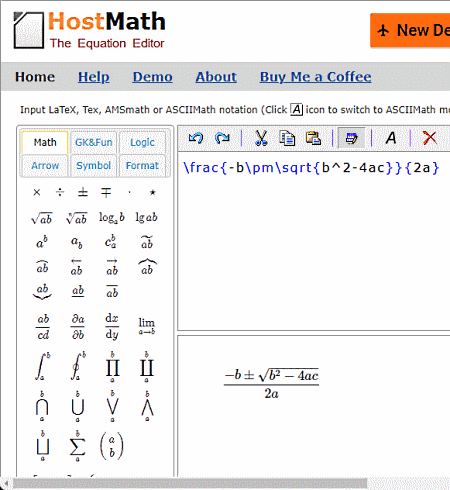This screenshot has width=450, height=490.
Task: Insert the dx/dy derivative template
Action: pos(112,326)
